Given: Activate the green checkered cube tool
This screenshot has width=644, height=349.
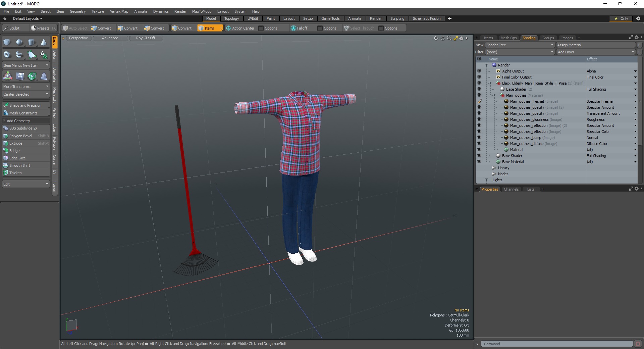Looking at the screenshot, I should (x=32, y=76).
